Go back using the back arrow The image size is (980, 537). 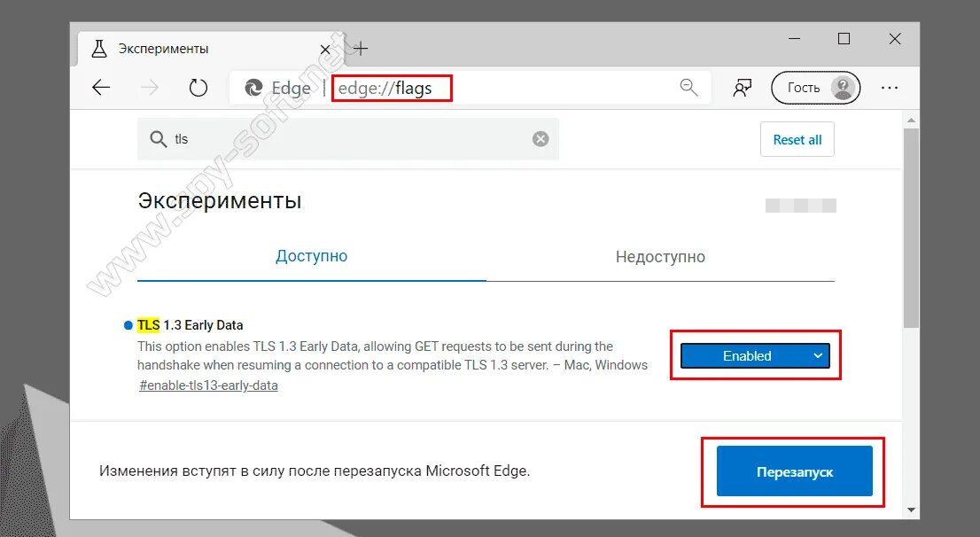[101, 88]
